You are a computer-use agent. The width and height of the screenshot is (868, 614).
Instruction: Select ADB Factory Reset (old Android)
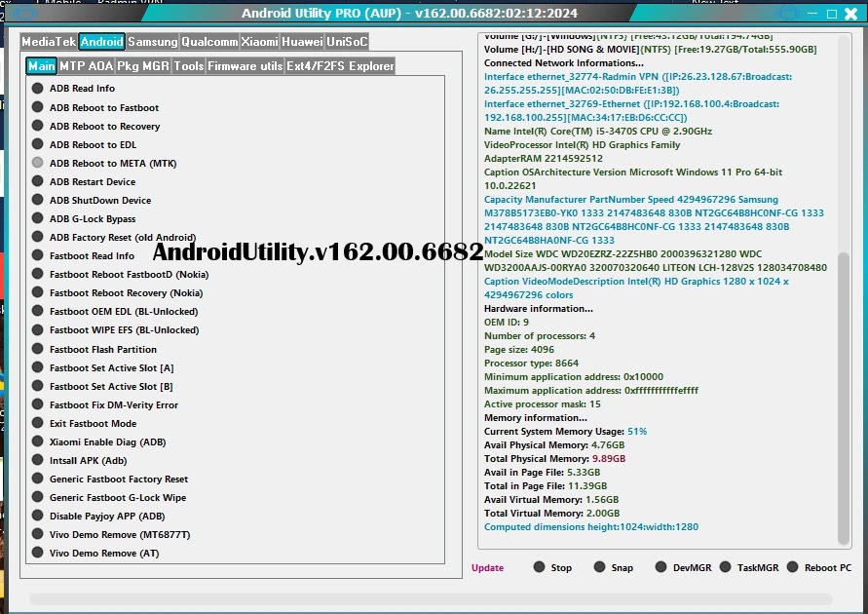113,237
